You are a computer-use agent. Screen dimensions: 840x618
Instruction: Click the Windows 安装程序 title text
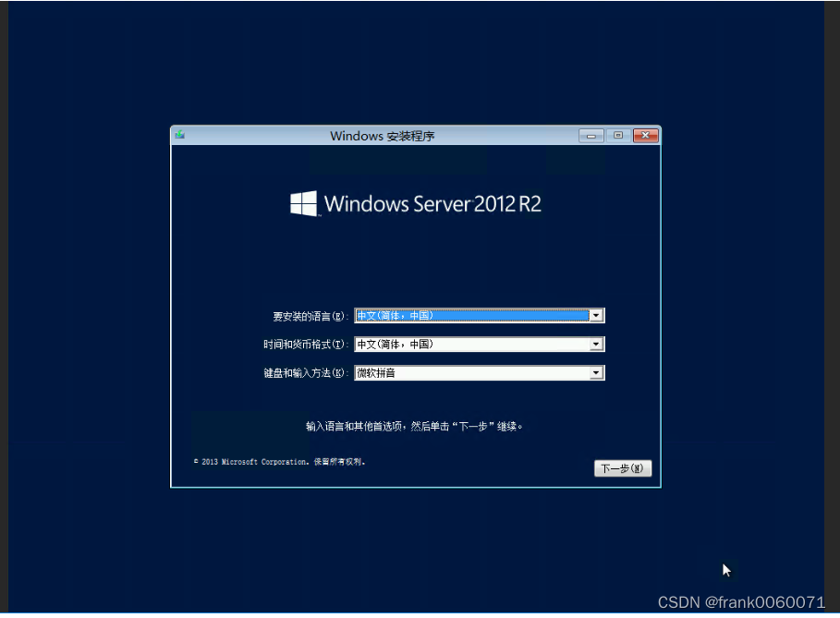382,136
